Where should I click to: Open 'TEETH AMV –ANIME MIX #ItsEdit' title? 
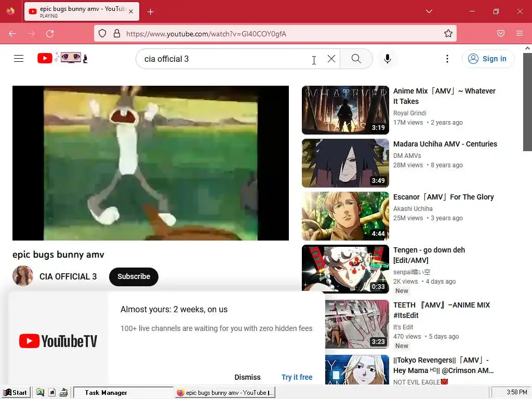[442, 310]
